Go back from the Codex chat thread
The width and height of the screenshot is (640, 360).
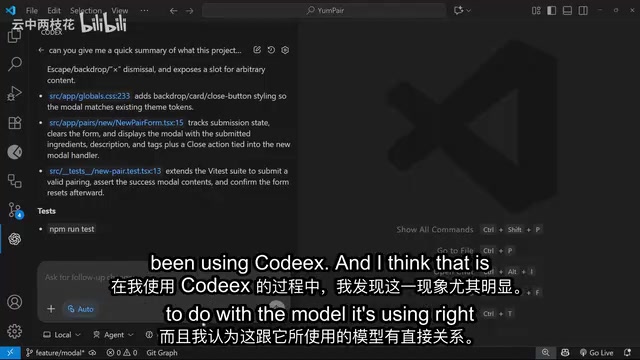click(x=41, y=50)
